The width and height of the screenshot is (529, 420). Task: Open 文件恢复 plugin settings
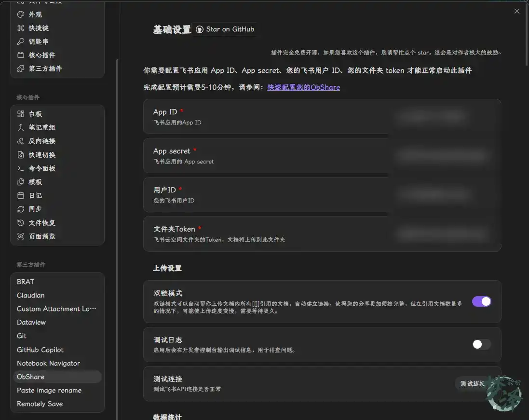point(57,223)
